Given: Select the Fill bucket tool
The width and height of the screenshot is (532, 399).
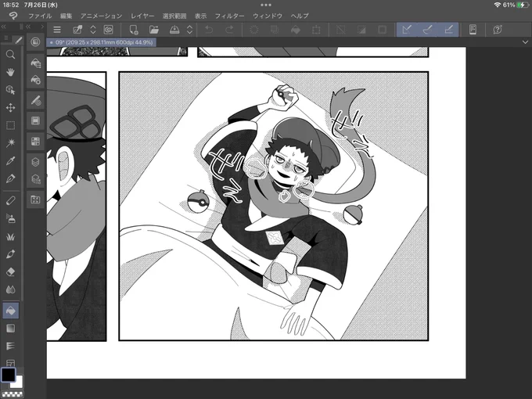Looking at the screenshot, I should (x=10, y=311).
